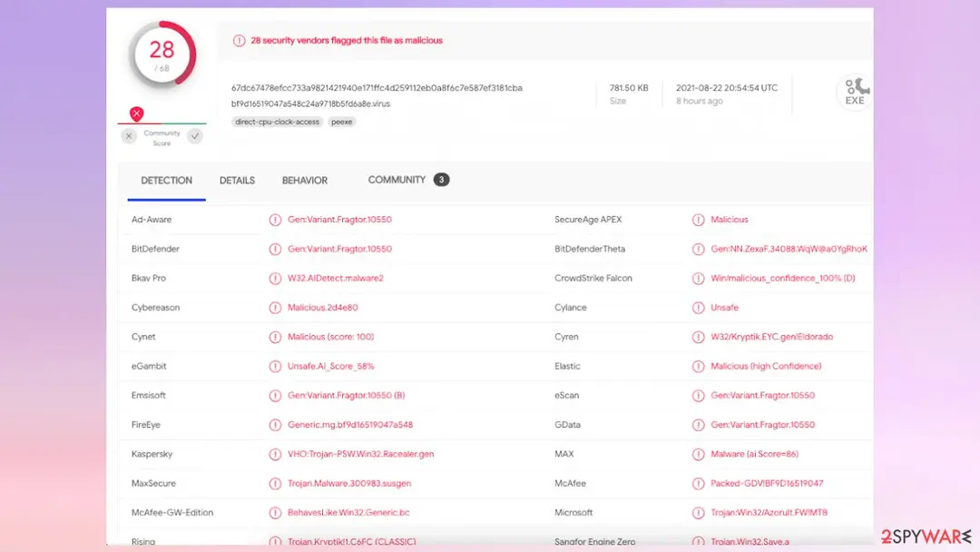Click the warning icon in the Cyren row
Screen dimensions: 980x552
tap(698, 337)
